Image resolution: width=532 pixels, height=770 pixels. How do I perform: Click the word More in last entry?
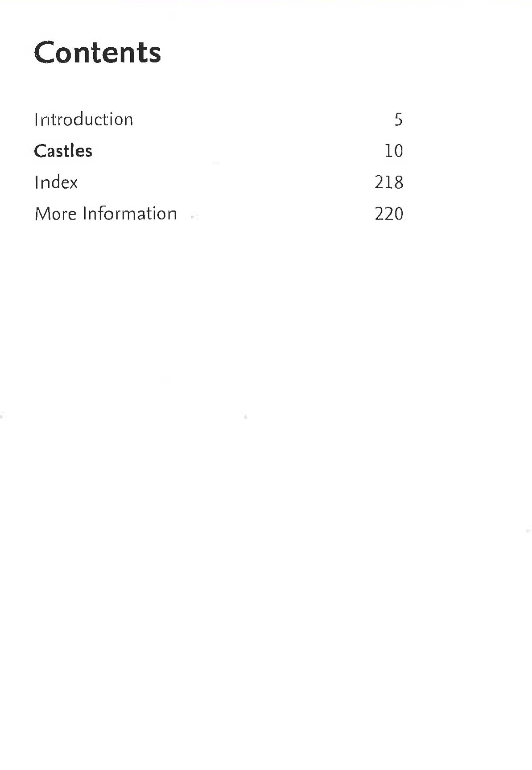(55, 214)
